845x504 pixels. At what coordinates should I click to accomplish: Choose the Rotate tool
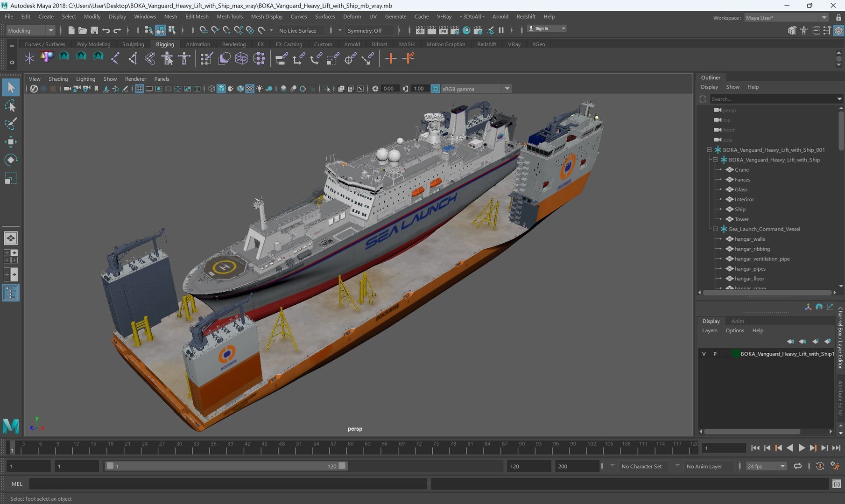pos(11,160)
